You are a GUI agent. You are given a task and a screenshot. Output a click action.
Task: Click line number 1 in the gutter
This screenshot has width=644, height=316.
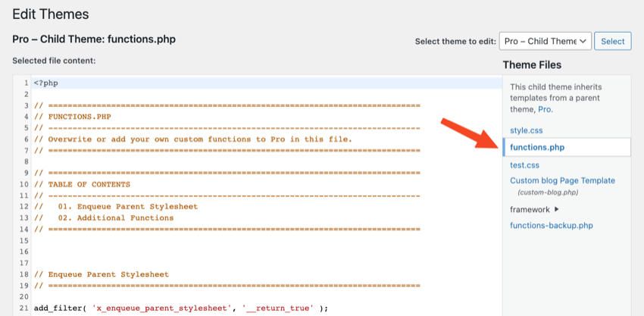tap(25, 83)
